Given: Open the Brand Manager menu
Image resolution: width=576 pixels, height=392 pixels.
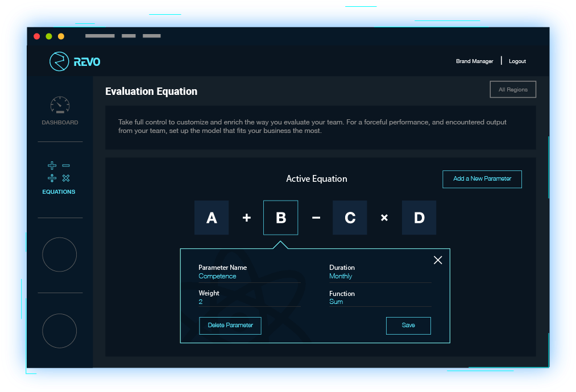Looking at the screenshot, I should tap(475, 61).
